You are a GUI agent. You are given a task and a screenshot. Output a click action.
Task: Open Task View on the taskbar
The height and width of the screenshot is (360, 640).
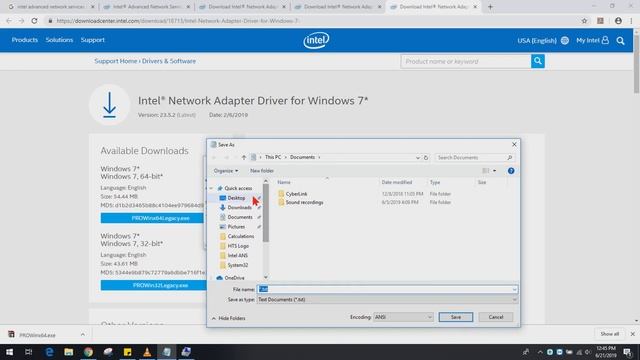click(x=29, y=352)
